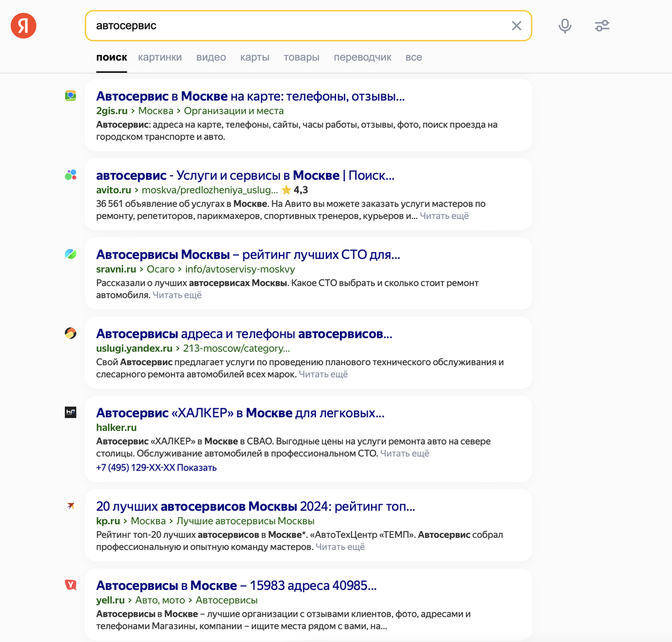Click the 2gis.ru favicon
This screenshot has width=672, height=642.
click(x=71, y=96)
